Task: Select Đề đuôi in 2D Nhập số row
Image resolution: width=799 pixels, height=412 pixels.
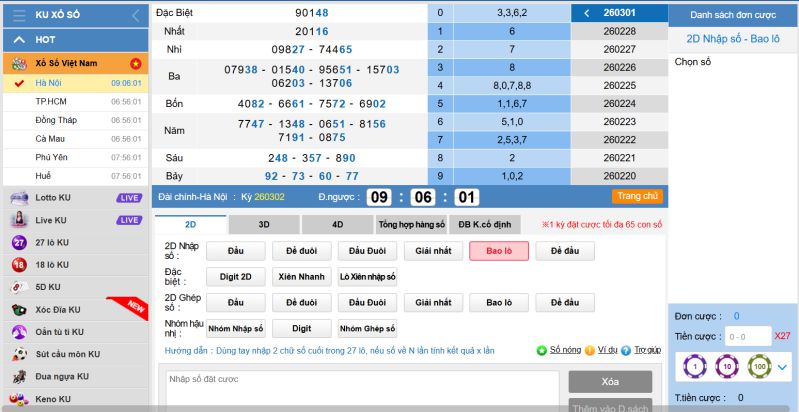Action: coord(302,251)
